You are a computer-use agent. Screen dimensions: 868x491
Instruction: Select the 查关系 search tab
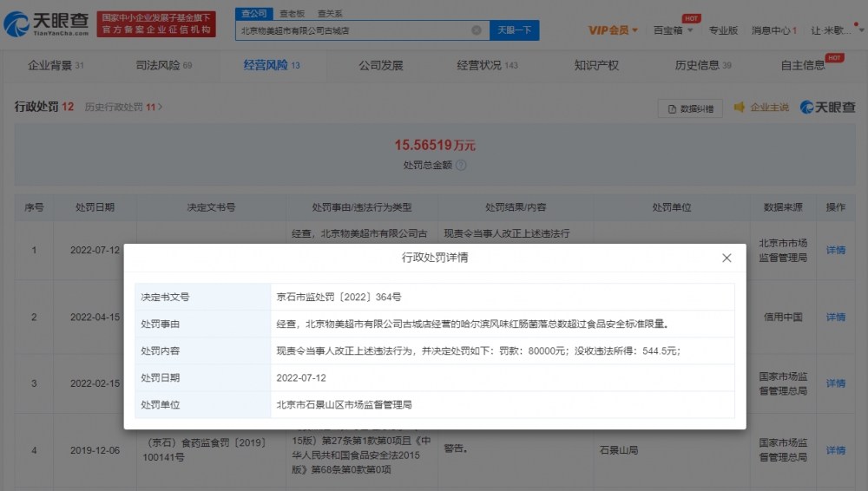click(x=330, y=13)
